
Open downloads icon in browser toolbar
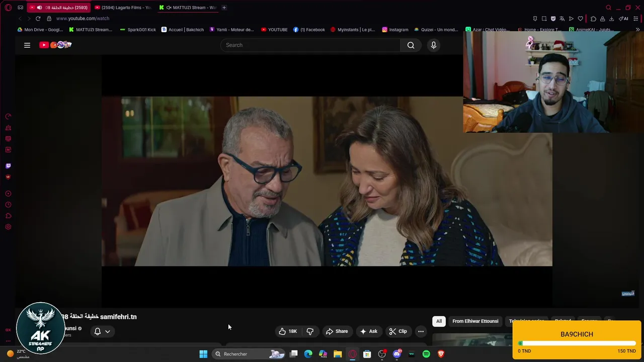tap(611, 19)
